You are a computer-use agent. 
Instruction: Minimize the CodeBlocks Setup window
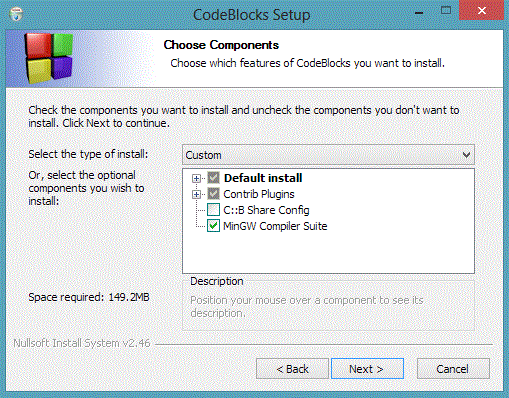tap(419, 12)
